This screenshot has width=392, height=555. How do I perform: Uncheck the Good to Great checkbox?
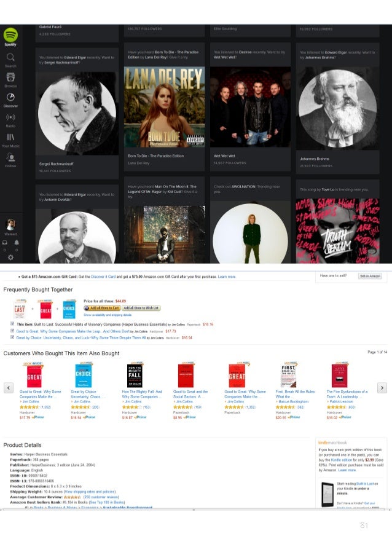pyautogui.click(x=12, y=331)
